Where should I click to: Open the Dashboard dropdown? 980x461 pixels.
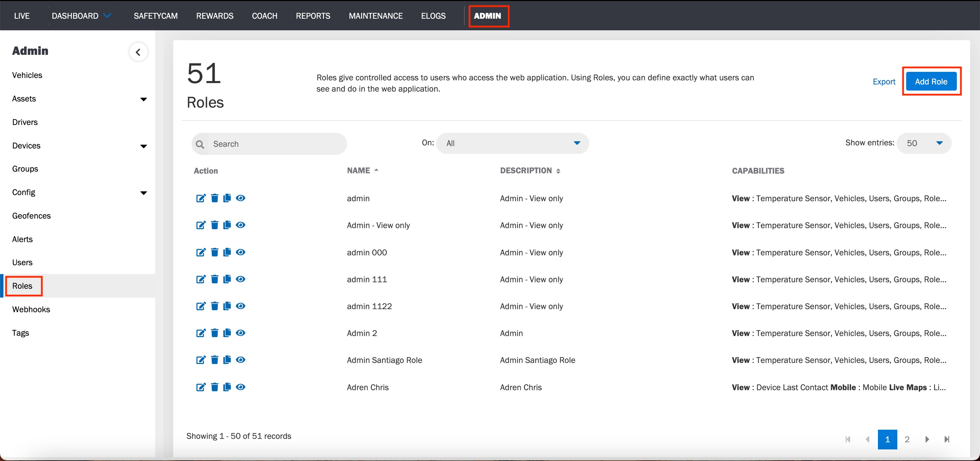[x=81, y=16]
